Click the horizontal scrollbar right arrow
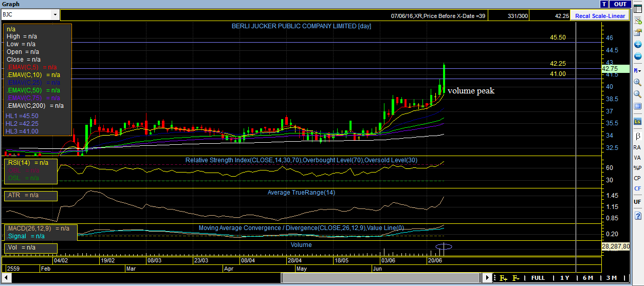This screenshot has width=644, height=286. coord(487,278)
